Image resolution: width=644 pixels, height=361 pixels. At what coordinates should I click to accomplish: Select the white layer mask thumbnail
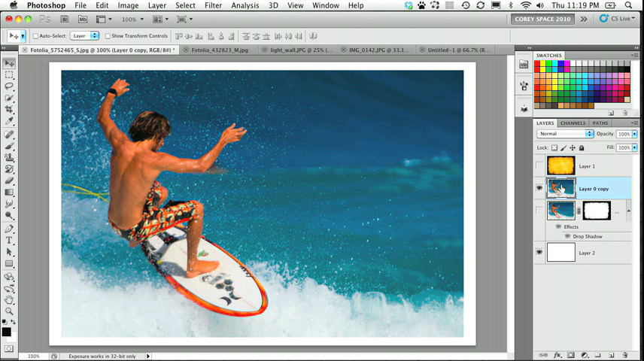pyautogui.click(x=597, y=211)
